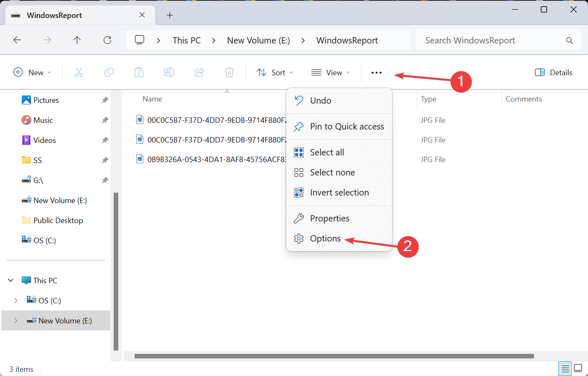Viewport: 588px width, 376px height.
Task: Open Options from the menu
Action: click(x=339, y=239)
